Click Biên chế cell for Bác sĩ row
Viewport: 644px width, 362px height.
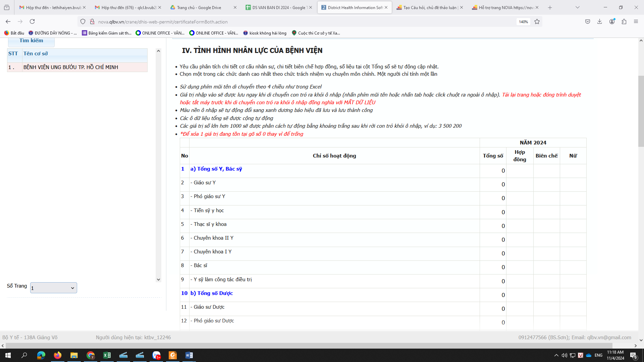pos(546,267)
